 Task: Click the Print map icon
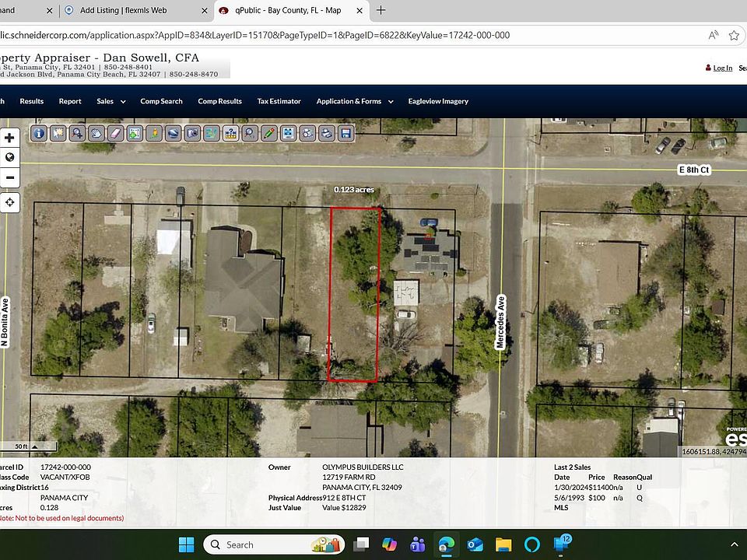327,133
